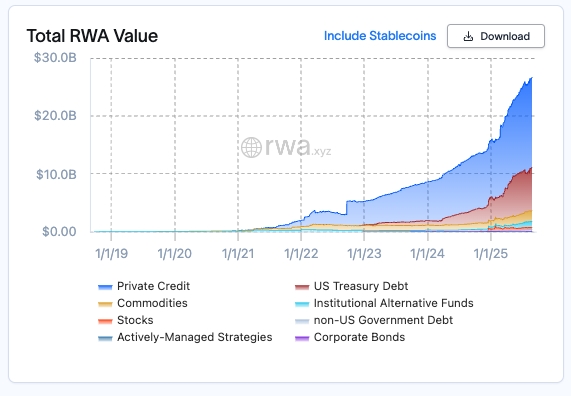
Task: Click the rwa.xyz globe watermark icon
Action: click(251, 148)
